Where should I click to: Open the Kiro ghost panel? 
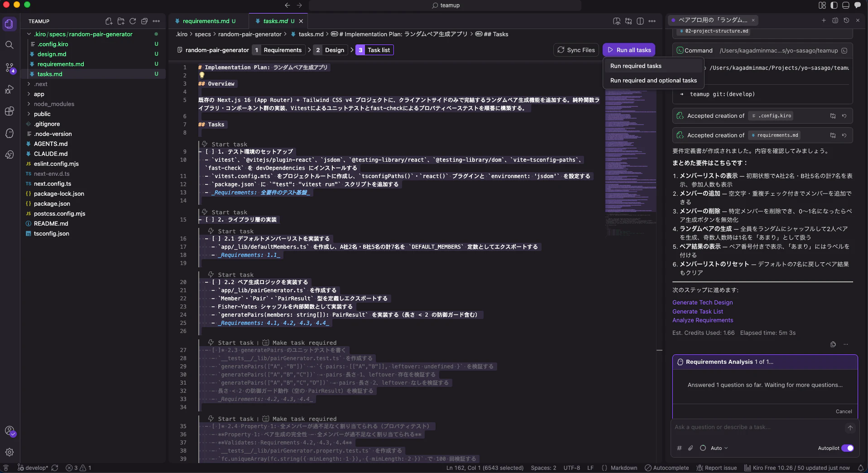tap(10, 133)
